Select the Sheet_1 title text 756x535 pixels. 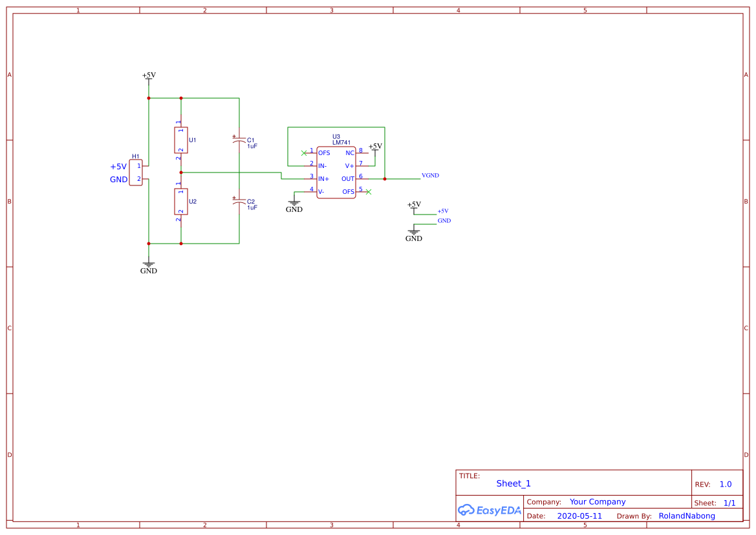513,483
